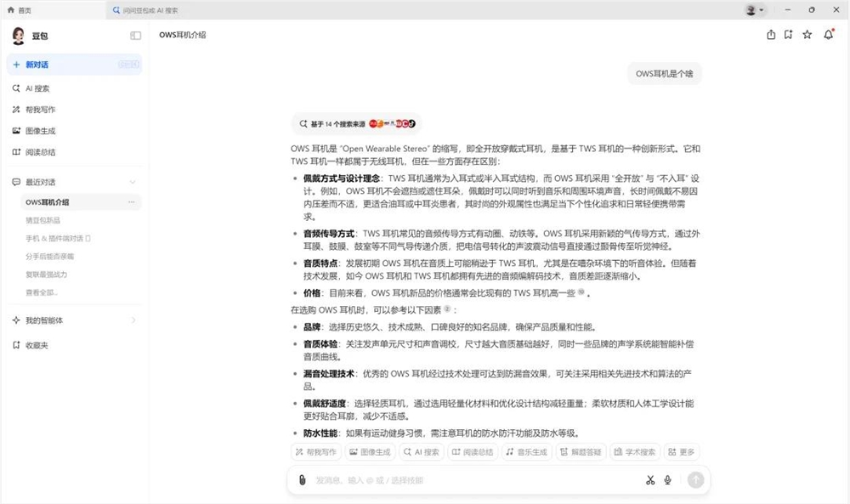Bookmark this chat via the flag icon
Screen dimensions: 850x504
coord(789,35)
